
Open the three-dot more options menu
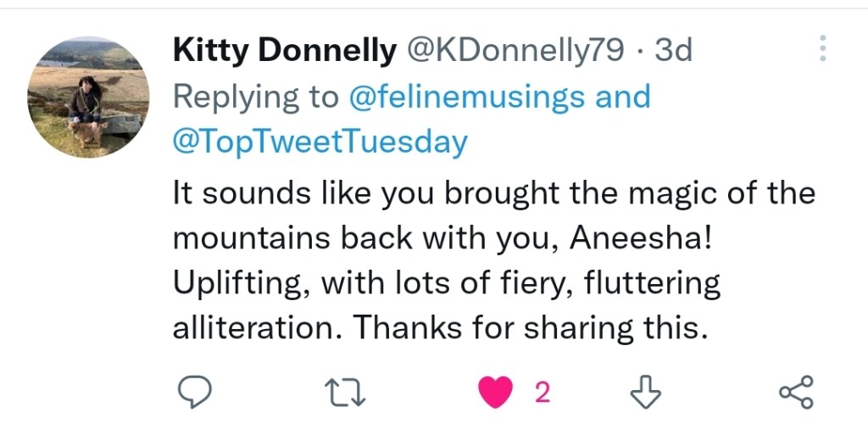pos(821,49)
